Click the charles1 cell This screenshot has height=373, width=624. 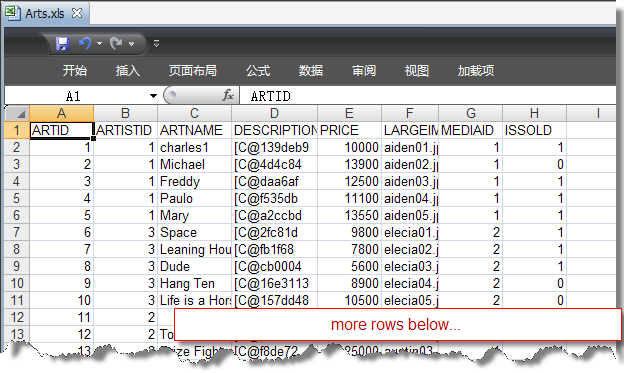tap(195, 147)
